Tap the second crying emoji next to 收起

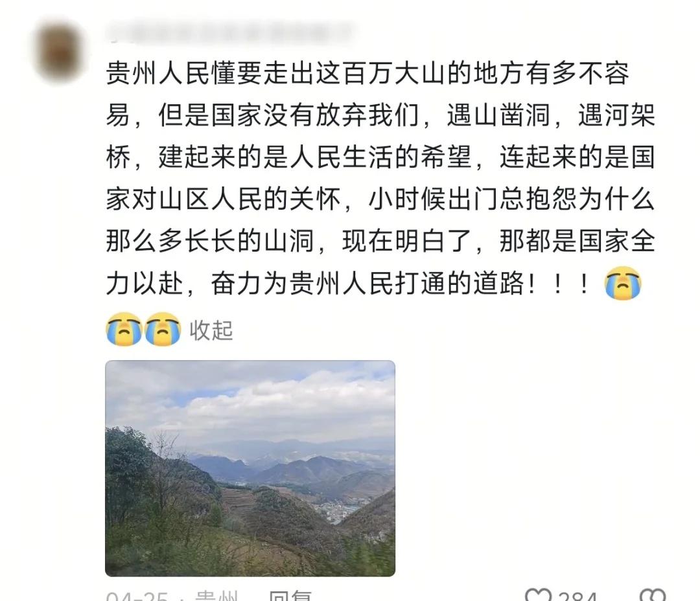click(x=163, y=329)
